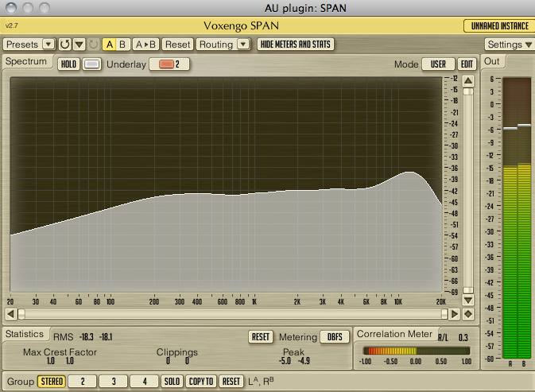Screen dimensions: 535x392
Task: Select the B state button
Action: pos(122,45)
